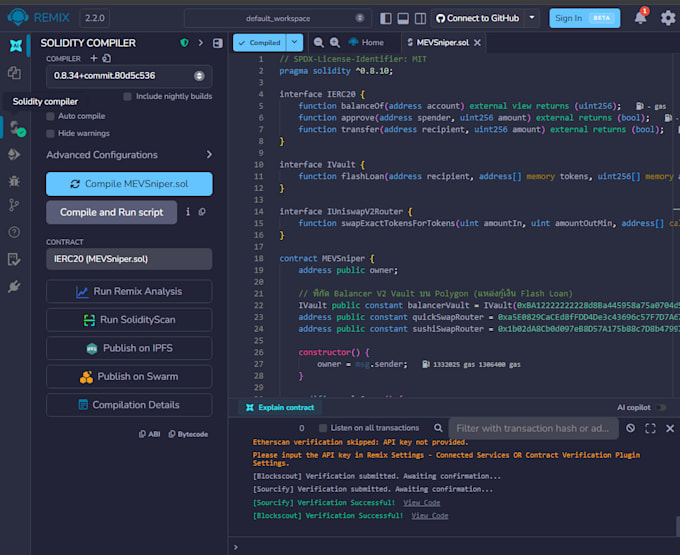
Task: Enable Include nightly builds checkbox
Action: (128, 96)
